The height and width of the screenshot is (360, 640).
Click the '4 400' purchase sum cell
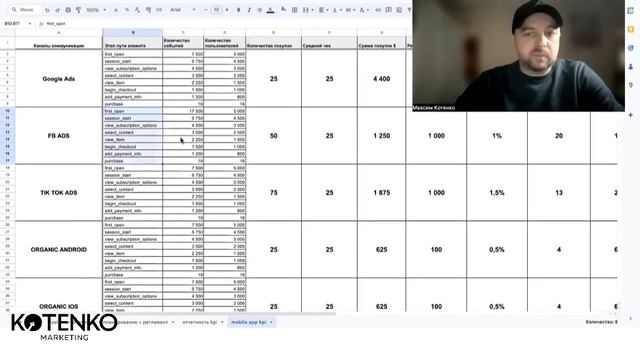point(382,79)
